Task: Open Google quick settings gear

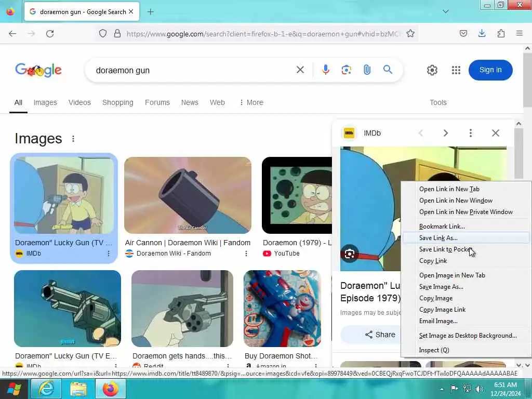Action: (432, 70)
